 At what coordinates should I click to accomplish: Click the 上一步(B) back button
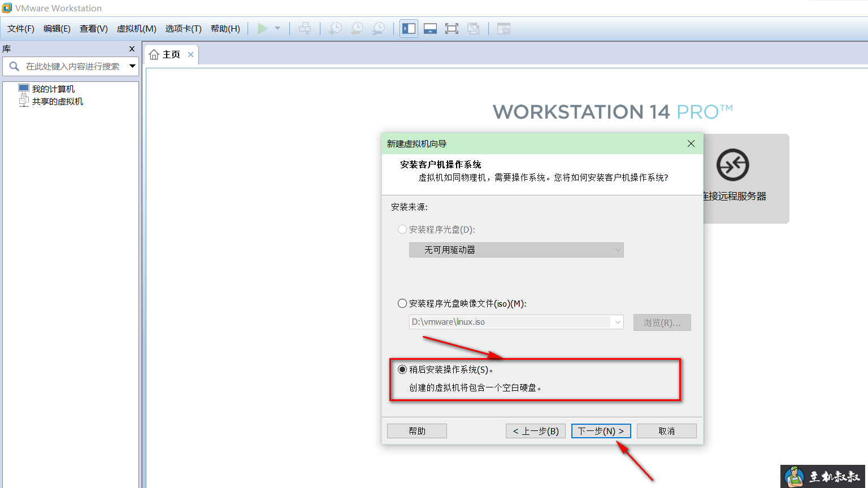536,431
